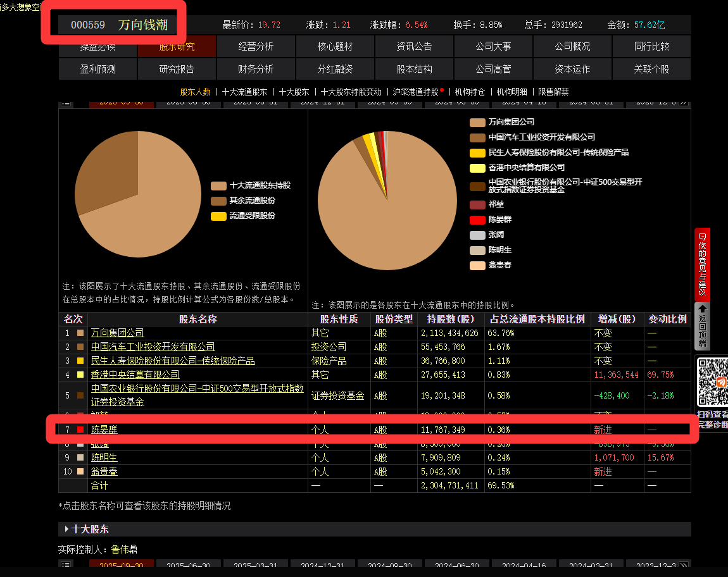Click shareholder 陈晏群 in row 7
This screenshot has height=577, width=728.
(104, 430)
